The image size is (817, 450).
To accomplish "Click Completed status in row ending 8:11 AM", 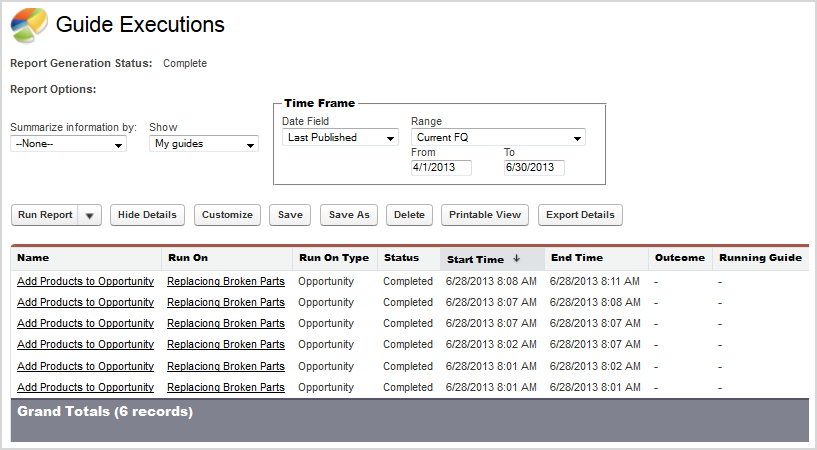I will coord(408,281).
